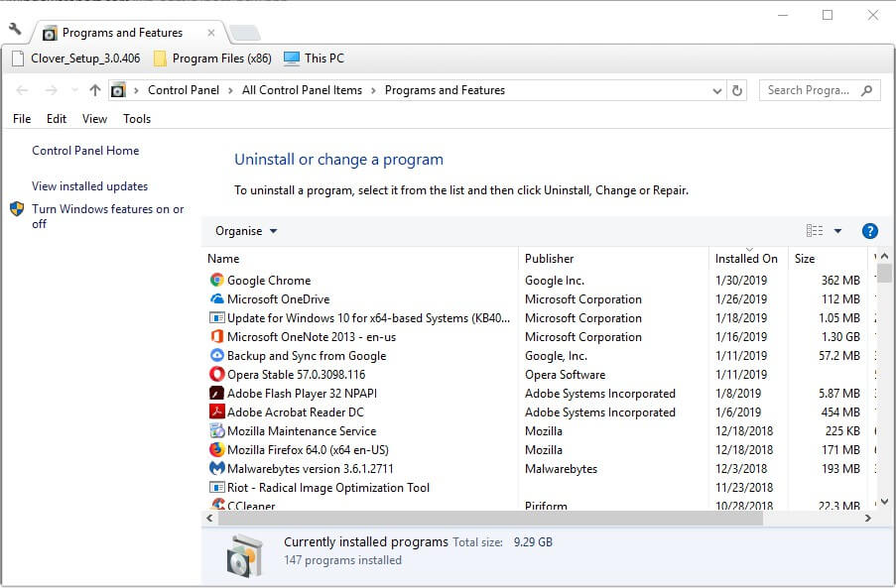Click the horizontal scrollbar thumb
The image size is (896, 588).
coord(490,518)
